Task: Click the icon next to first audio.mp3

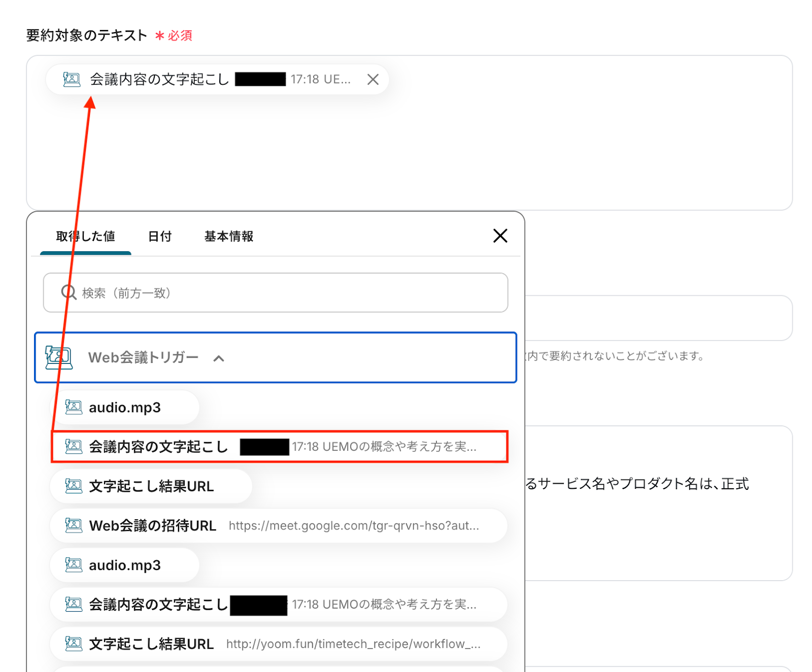Action: tap(74, 408)
